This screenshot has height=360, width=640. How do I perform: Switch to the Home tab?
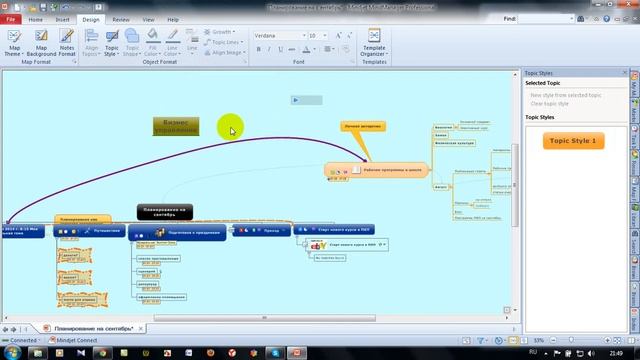(36, 20)
